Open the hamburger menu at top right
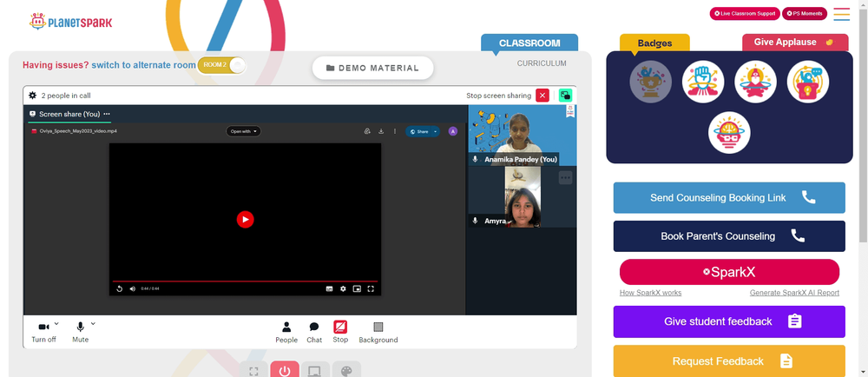Screen dimensions: 868x377 841,14
